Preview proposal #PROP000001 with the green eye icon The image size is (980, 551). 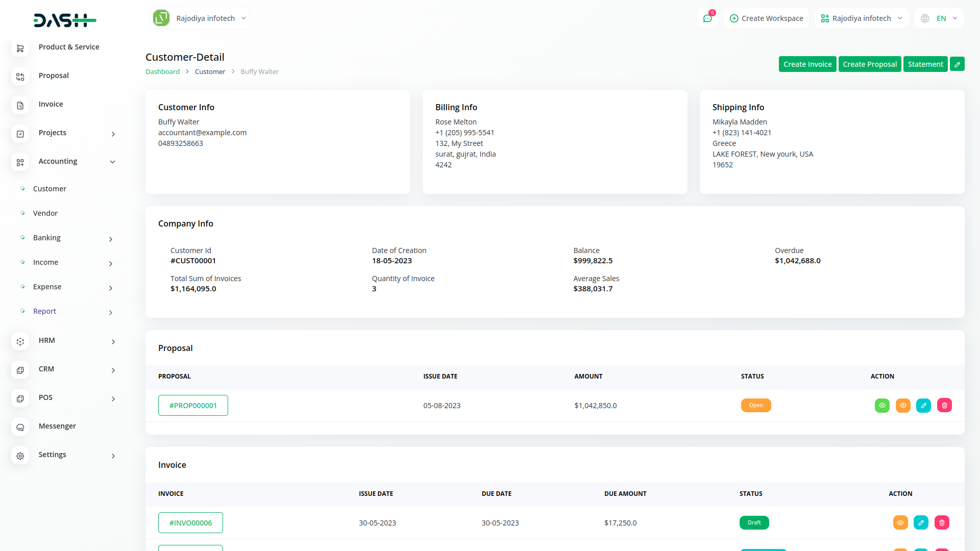(882, 405)
